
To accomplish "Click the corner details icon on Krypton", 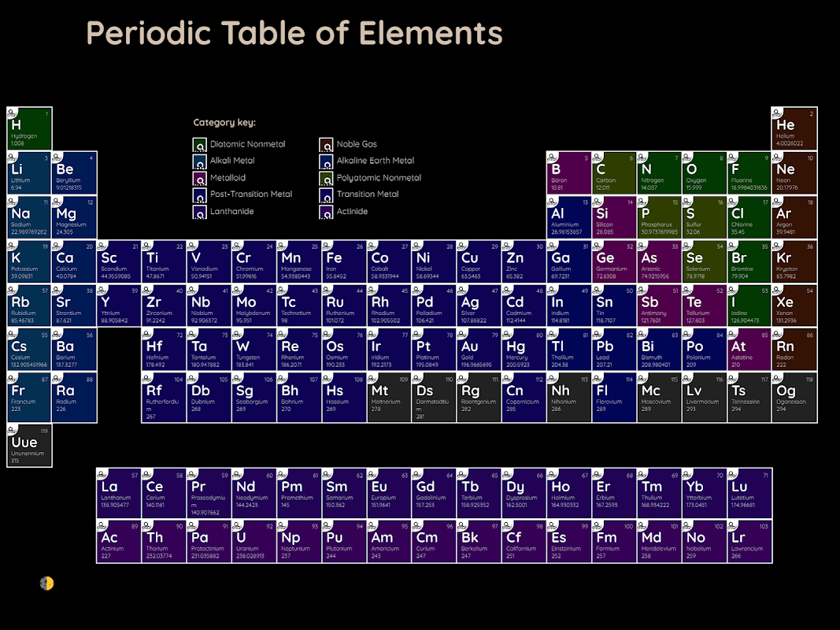I will [x=777, y=246].
